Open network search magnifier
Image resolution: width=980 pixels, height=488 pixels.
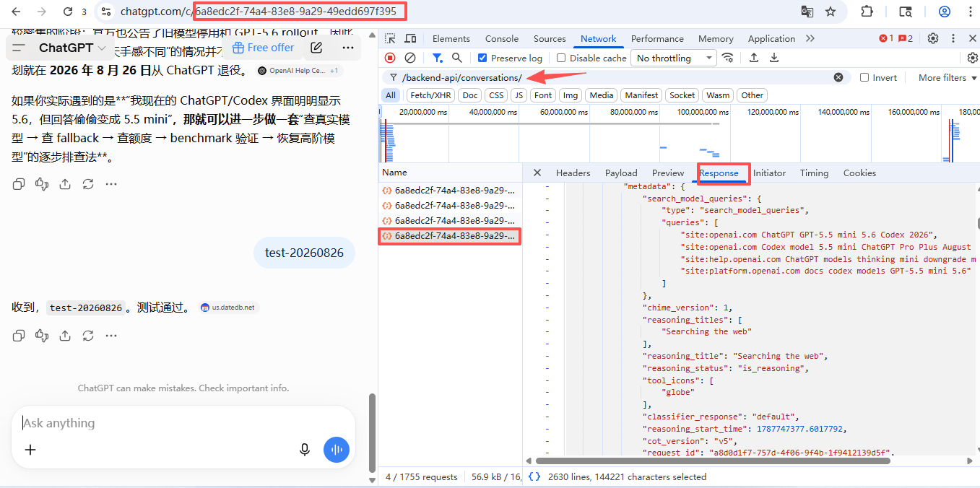[457, 58]
